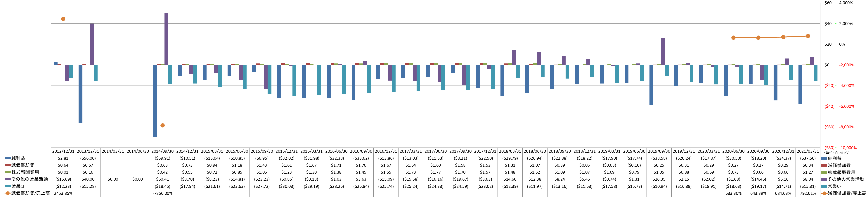Click the 2015/06/30 column header
Screen dimensions: 868x197
(x=237, y=151)
